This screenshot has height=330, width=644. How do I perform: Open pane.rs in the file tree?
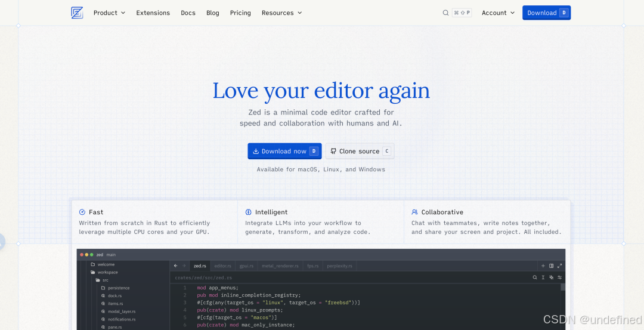(x=114, y=327)
